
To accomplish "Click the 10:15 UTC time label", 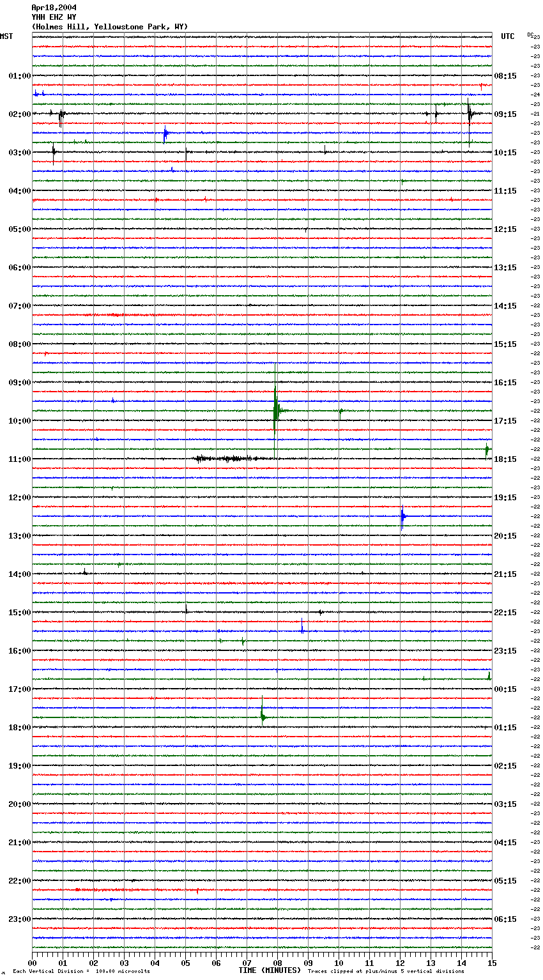I will 505,153.
